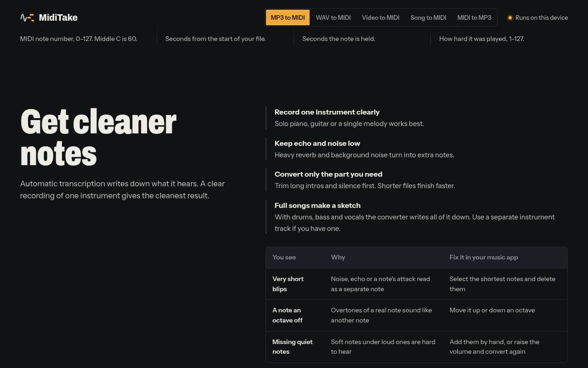Click Trim long intros and silence first text
This screenshot has height=368, width=588.
pos(365,186)
